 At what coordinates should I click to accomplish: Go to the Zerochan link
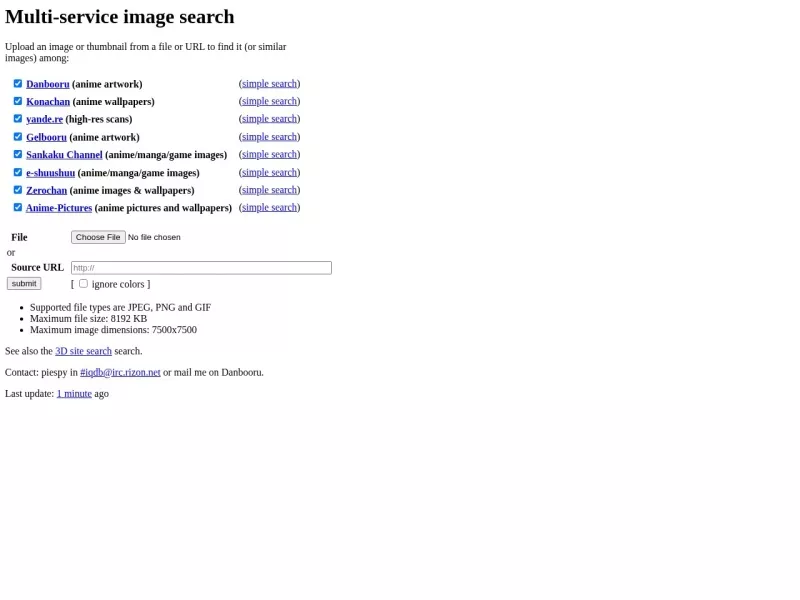46,190
